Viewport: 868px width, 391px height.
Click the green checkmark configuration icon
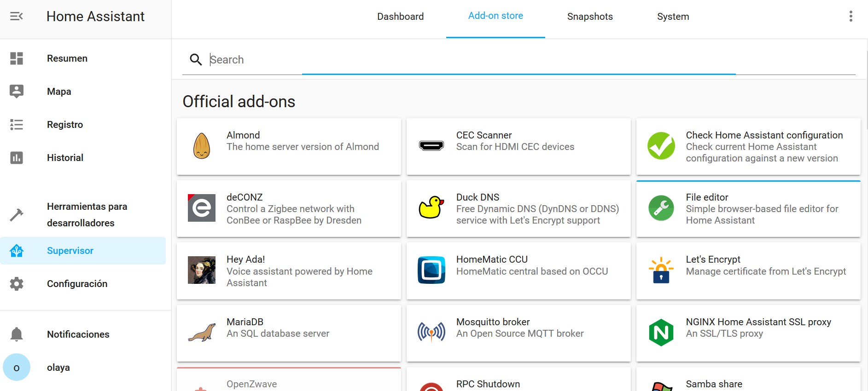[661, 146]
